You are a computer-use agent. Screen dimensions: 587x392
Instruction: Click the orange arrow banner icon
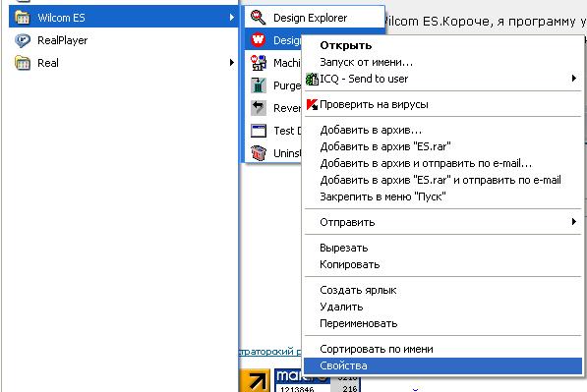[255, 381]
